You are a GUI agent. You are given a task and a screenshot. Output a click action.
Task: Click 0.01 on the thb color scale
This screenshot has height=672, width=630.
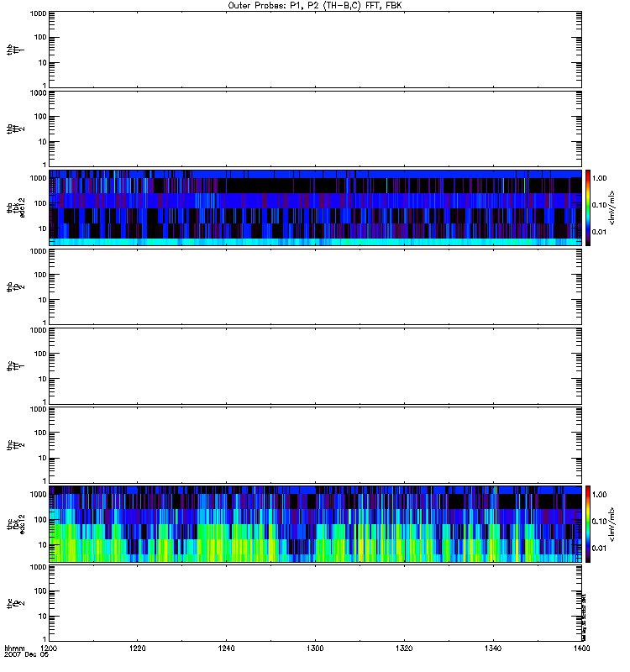click(599, 233)
